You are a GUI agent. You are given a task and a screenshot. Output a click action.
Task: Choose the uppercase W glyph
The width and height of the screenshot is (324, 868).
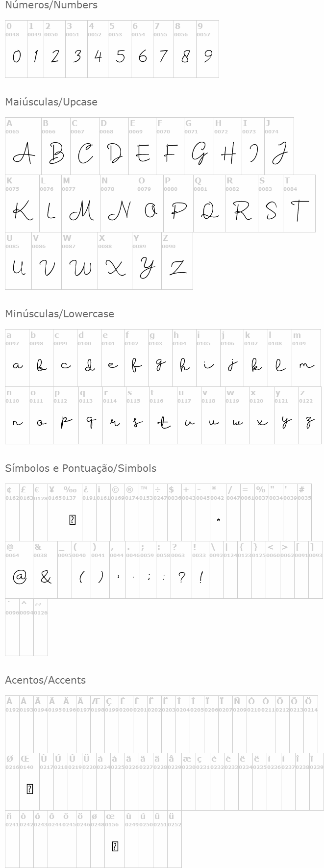(x=80, y=268)
